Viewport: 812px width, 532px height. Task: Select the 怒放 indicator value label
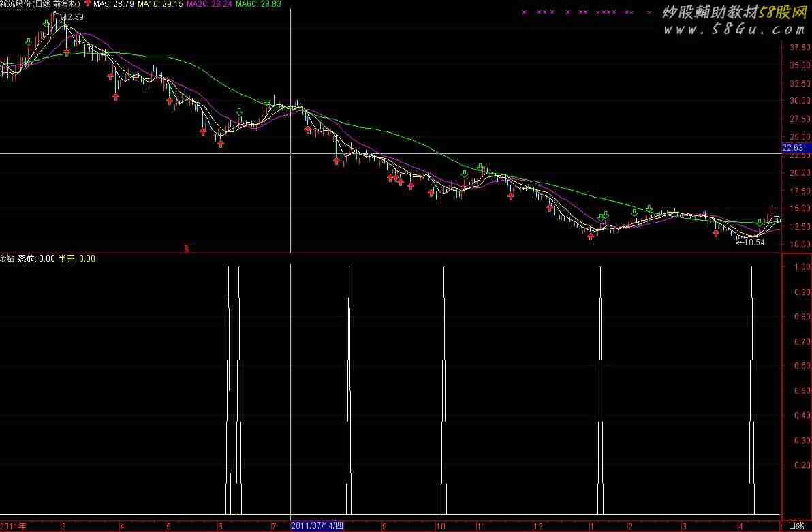36,259
